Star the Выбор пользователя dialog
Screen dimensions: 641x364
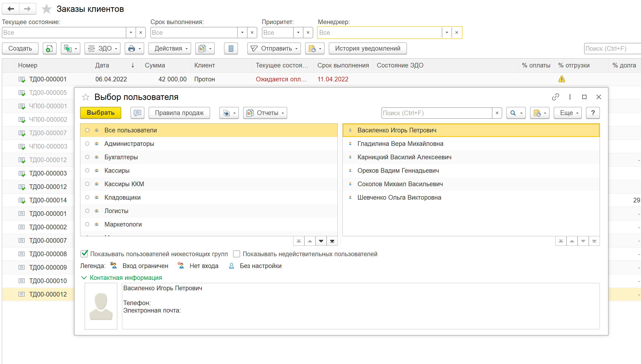pyautogui.click(x=86, y=97)
